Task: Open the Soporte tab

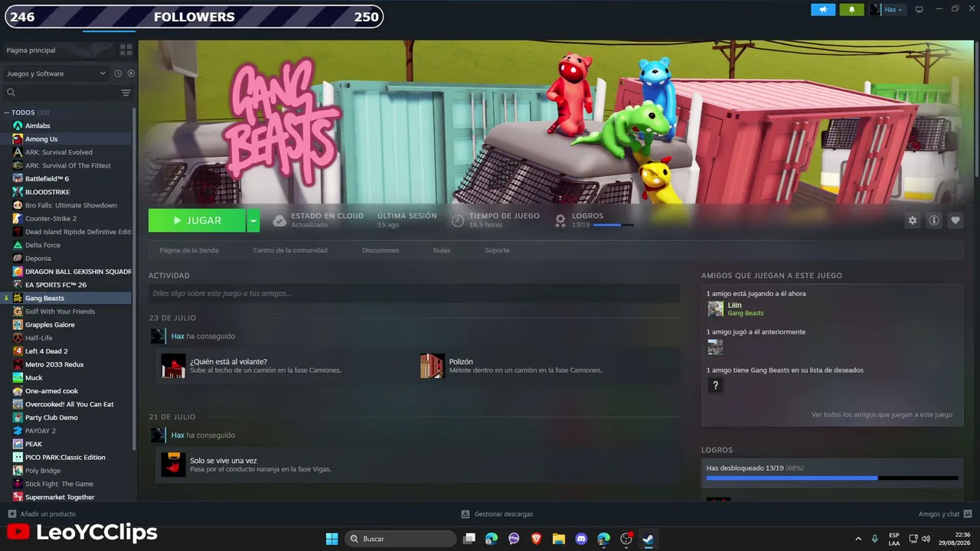Action: [497, 250]
